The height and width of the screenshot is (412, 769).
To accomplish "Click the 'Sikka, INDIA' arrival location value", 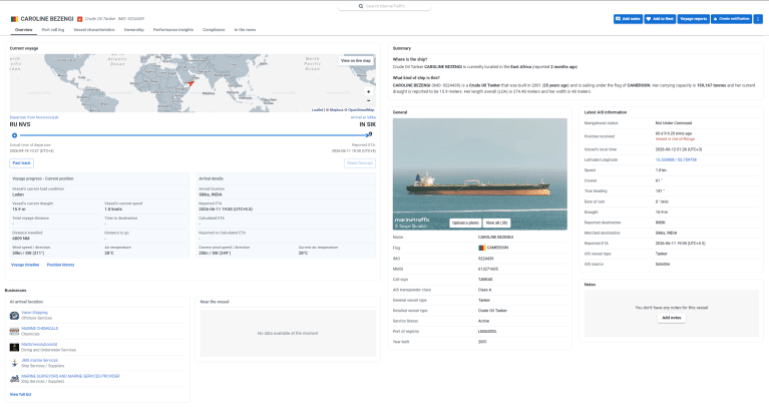I will pyautogui.click(x=210, y=195).
